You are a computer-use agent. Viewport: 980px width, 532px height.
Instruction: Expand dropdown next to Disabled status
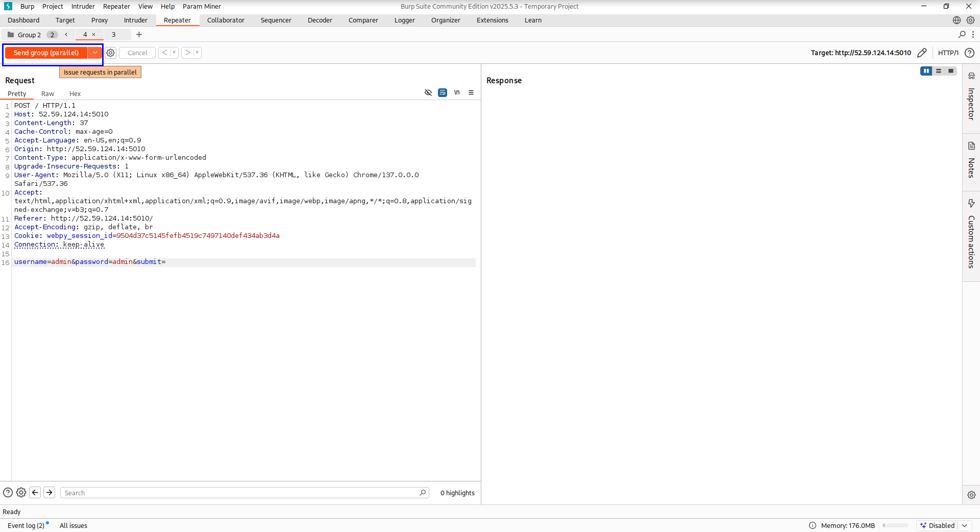965,525
